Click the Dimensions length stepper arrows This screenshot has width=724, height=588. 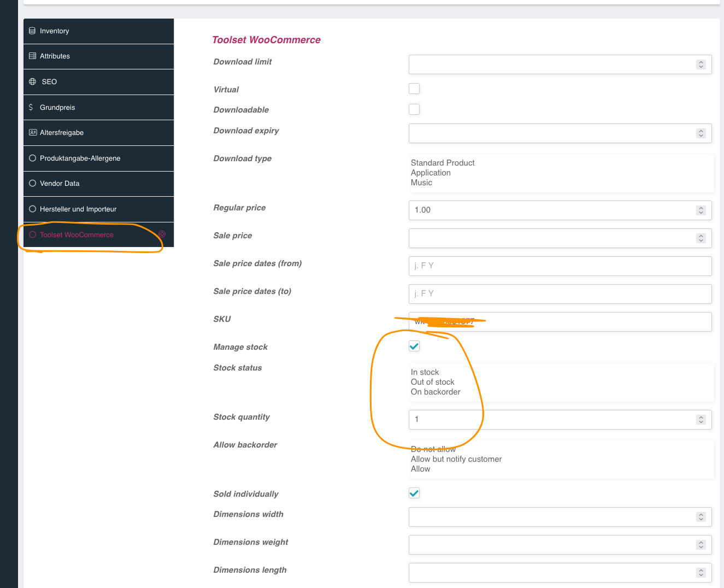701,573
